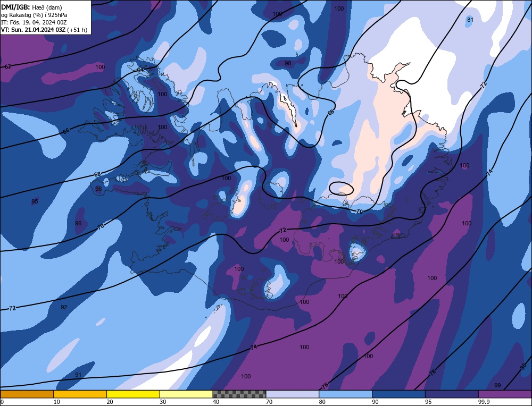Viewport: 532px width, 406px height.
Task: Click the contour label "76"
Action: click(x=325, y=386)
